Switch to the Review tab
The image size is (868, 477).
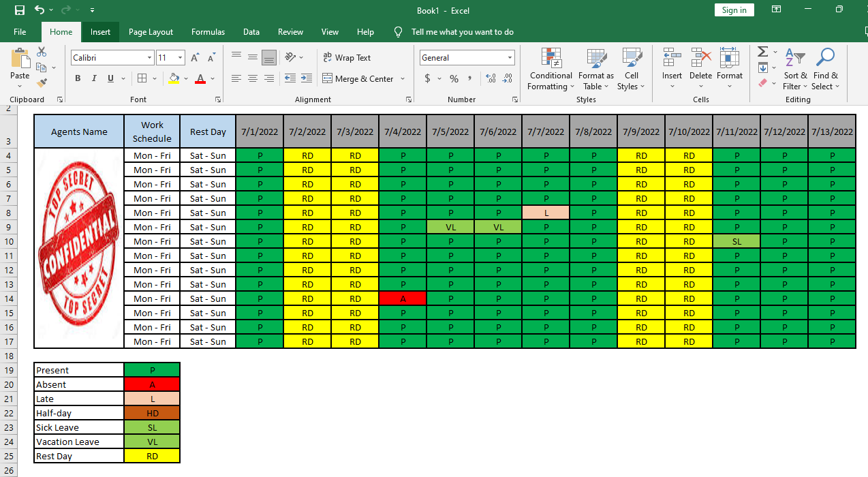tap(290, 32)
